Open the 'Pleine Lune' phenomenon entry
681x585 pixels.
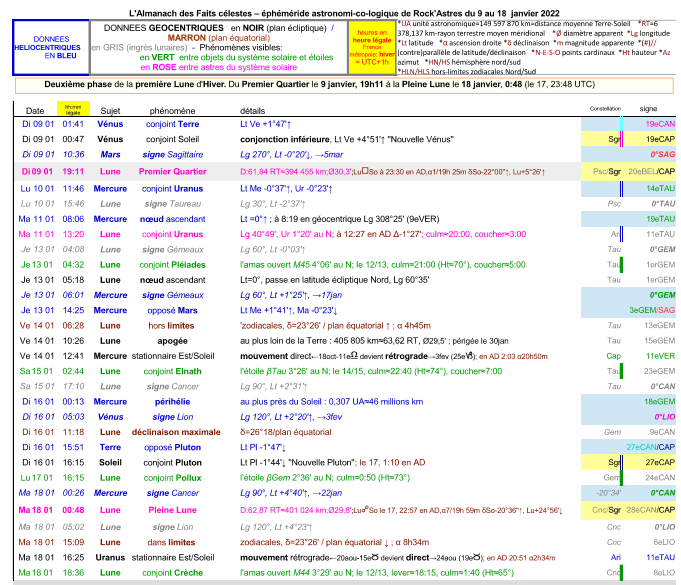pyautogui.click(x=173, y=509)
